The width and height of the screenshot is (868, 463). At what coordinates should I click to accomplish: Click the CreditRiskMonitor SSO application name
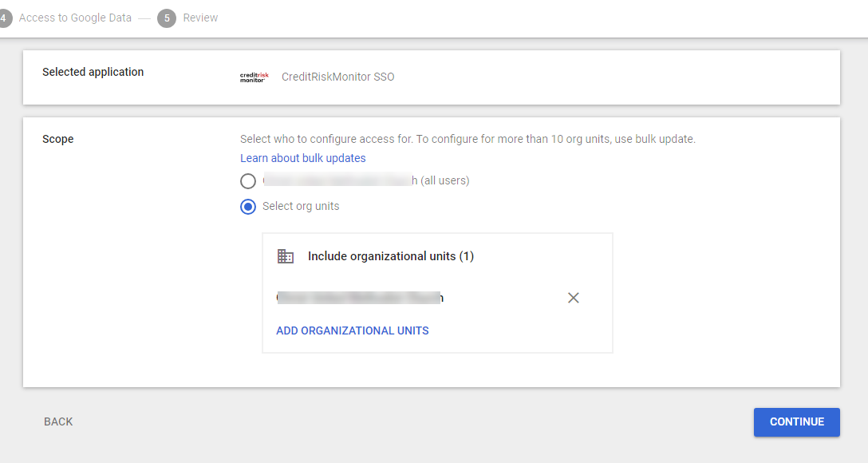pos(338,77)
